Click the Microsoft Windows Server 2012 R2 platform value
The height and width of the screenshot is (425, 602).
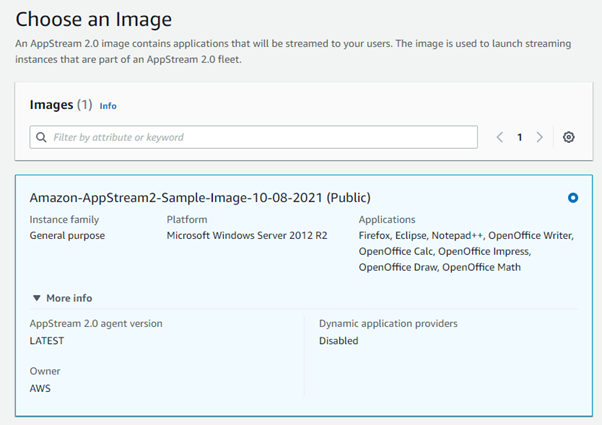point(247,235)
